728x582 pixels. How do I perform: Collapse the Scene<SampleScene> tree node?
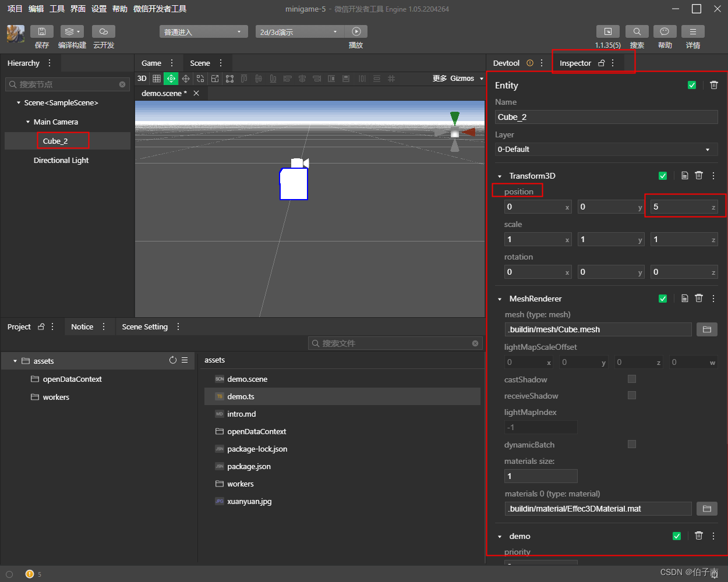click(18, 103)
